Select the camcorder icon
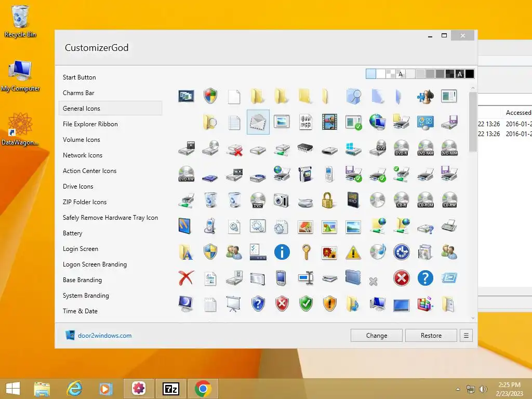 pos(305,174)
